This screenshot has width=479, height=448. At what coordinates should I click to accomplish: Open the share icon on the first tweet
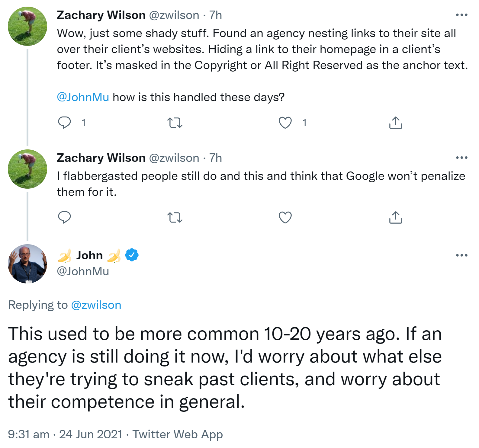pos(396,122)
